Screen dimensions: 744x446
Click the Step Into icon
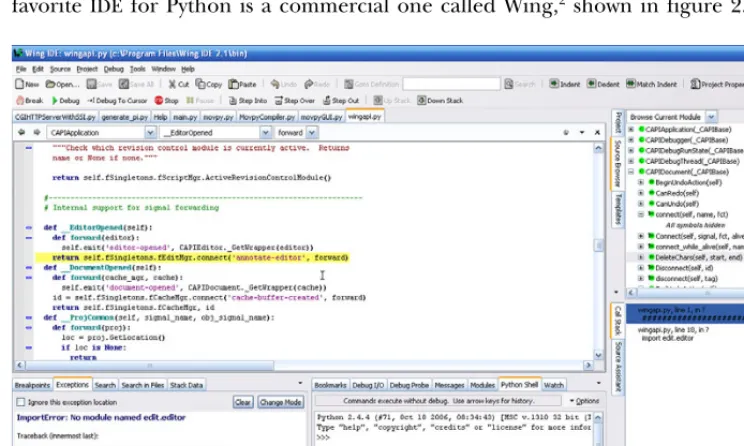[x=232, y=101]
